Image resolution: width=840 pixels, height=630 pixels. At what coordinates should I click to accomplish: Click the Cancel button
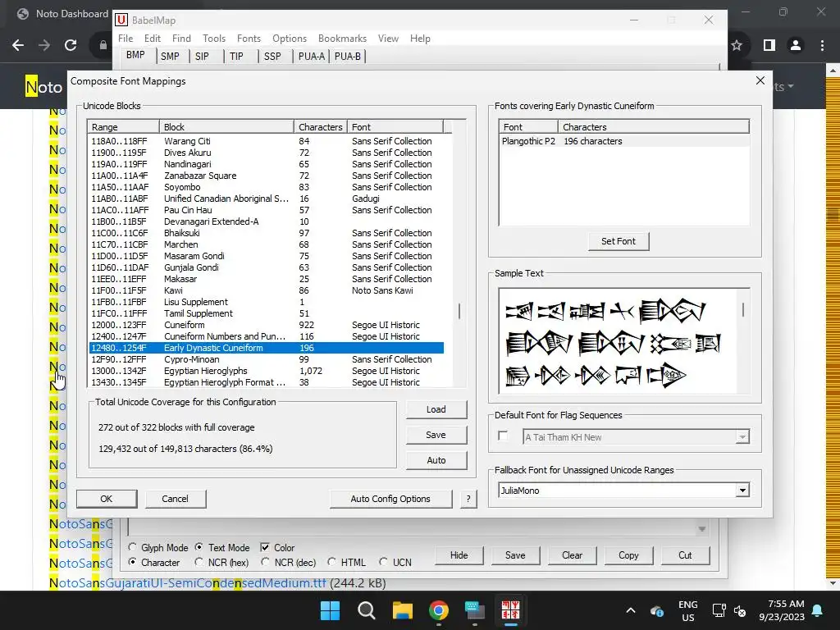[x=176, y=499]
